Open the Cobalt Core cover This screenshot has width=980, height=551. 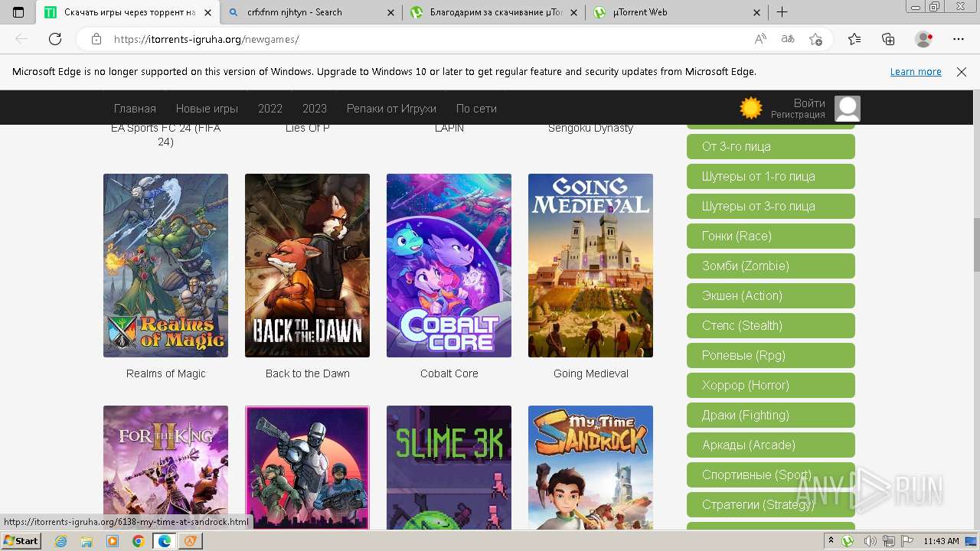click(x=449, y=266)
